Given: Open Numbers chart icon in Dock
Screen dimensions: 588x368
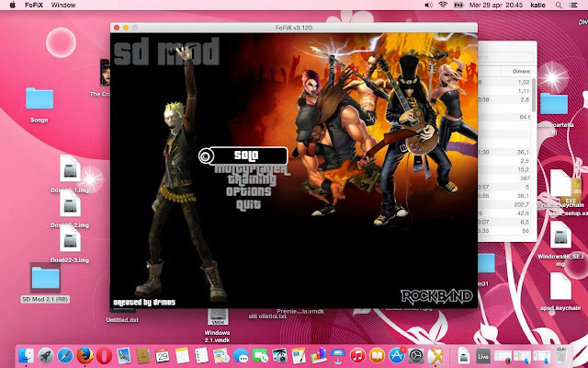Looking at the screenshot, I should [x=319, y=355].
